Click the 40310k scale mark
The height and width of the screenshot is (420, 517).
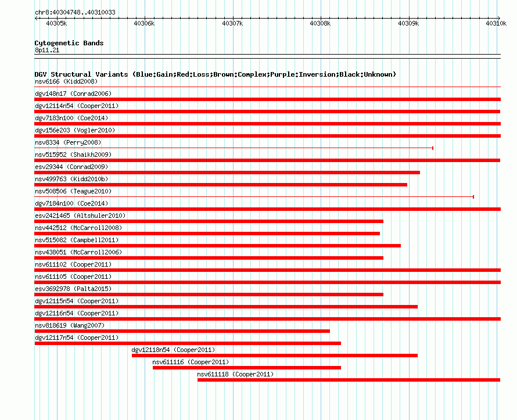point(496,23)
